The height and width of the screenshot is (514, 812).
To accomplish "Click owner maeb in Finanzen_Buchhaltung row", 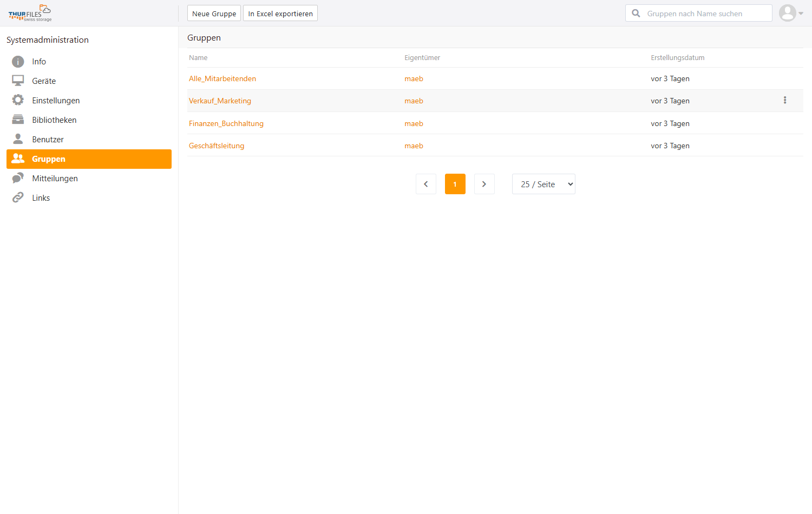I will [x=414, y=123].
